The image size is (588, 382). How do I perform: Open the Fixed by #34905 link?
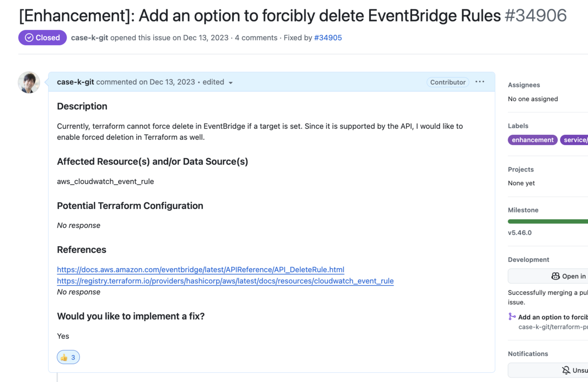tap(328, 38)
